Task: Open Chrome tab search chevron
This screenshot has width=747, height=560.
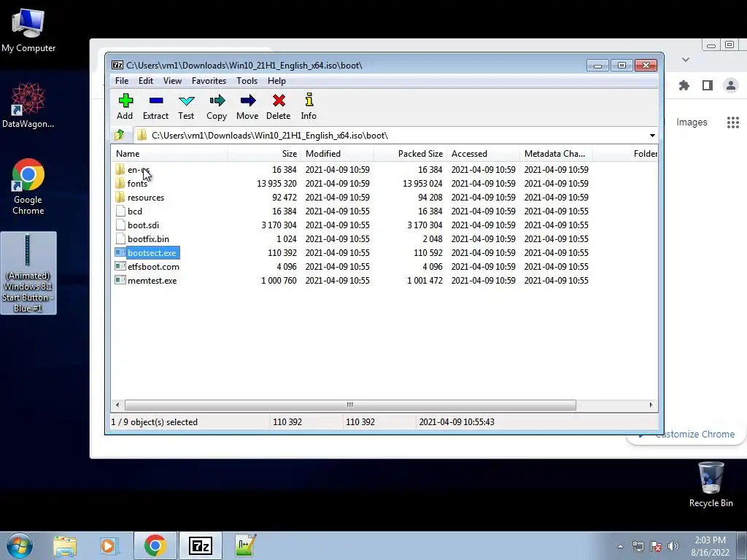Action: point(686,60)
